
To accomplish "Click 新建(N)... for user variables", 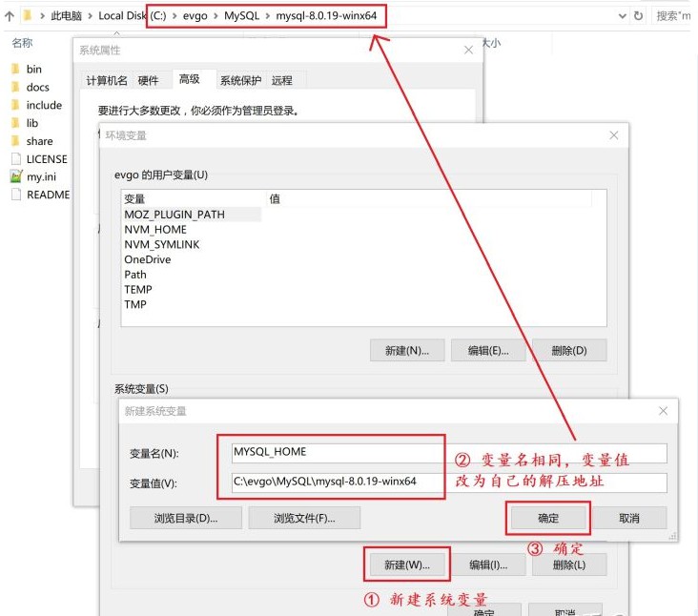I will [x=407, y=351].
